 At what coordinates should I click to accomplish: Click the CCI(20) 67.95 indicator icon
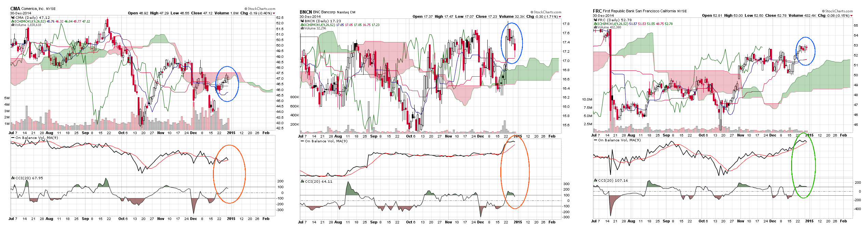[x=13, y=178]
